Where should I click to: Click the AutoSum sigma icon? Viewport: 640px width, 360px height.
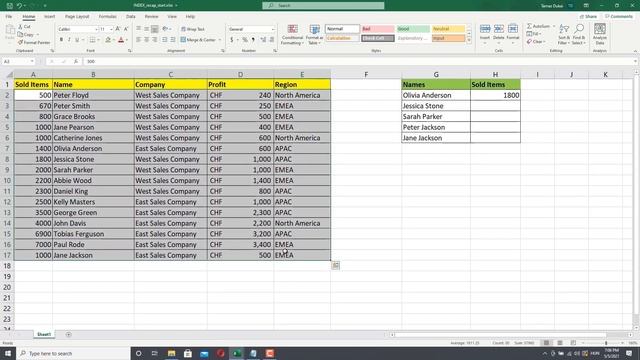tap(529, 26)
